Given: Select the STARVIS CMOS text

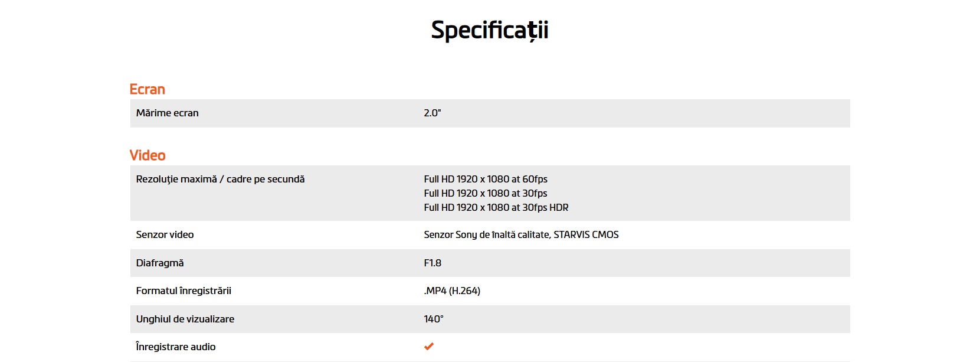Looking at the screenshot, I should pyautogui.click(x=586, y=234).
